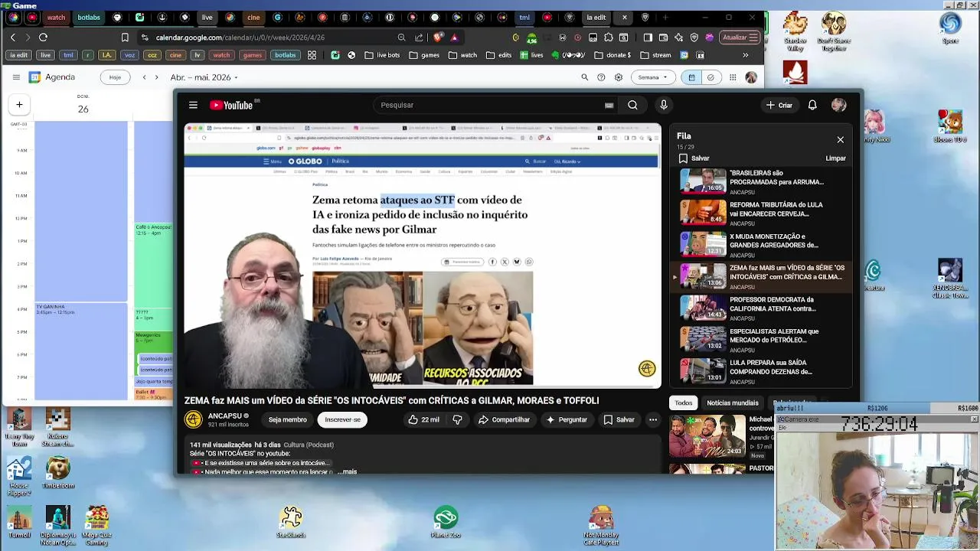This screenshot has width=980, height=551.
Task: Switch to the 'tml' browser tab
Action: pos(524,17)
